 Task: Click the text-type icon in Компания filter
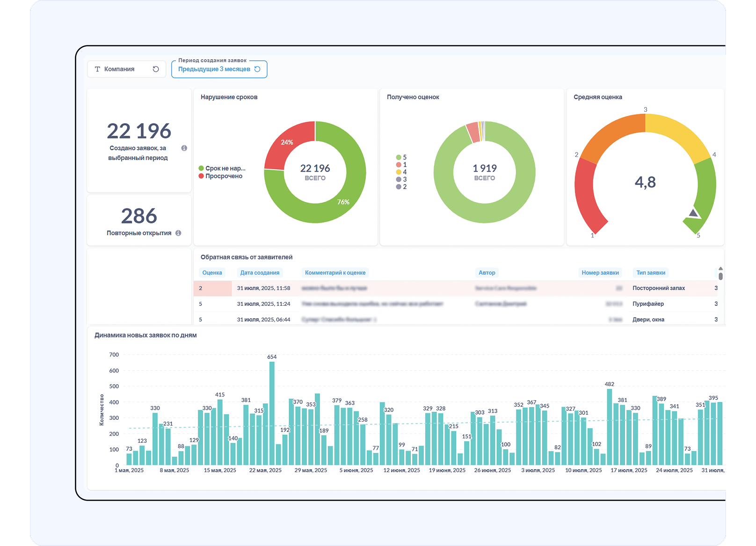tap(98, 69)
